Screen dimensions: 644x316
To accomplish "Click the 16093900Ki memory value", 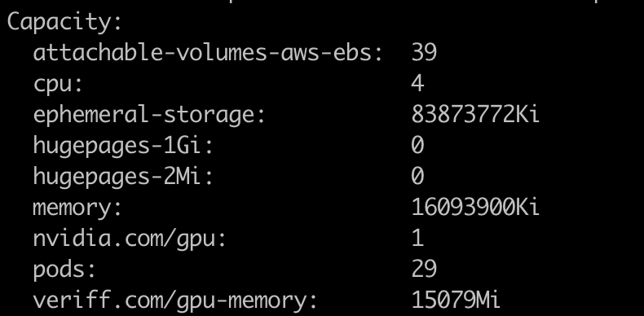I will [x=475, y=207].
